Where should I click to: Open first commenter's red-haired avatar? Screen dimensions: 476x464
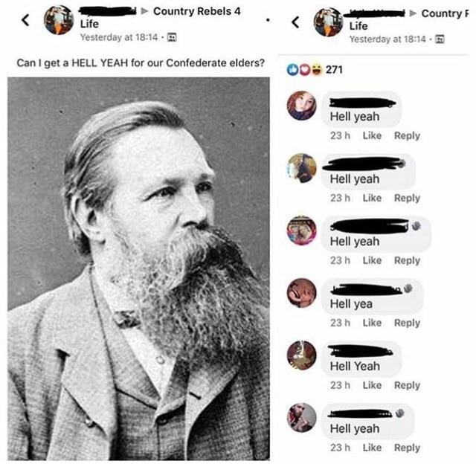click(302, 106)
